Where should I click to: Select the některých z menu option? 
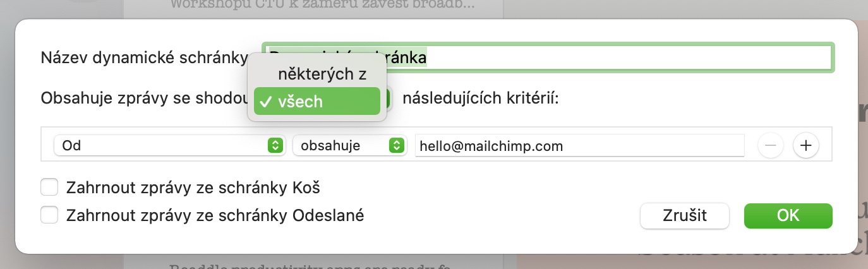322,74
